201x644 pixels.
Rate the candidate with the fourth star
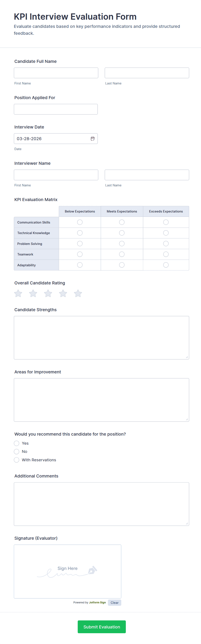pyautogui.click(x=63, y=293)
